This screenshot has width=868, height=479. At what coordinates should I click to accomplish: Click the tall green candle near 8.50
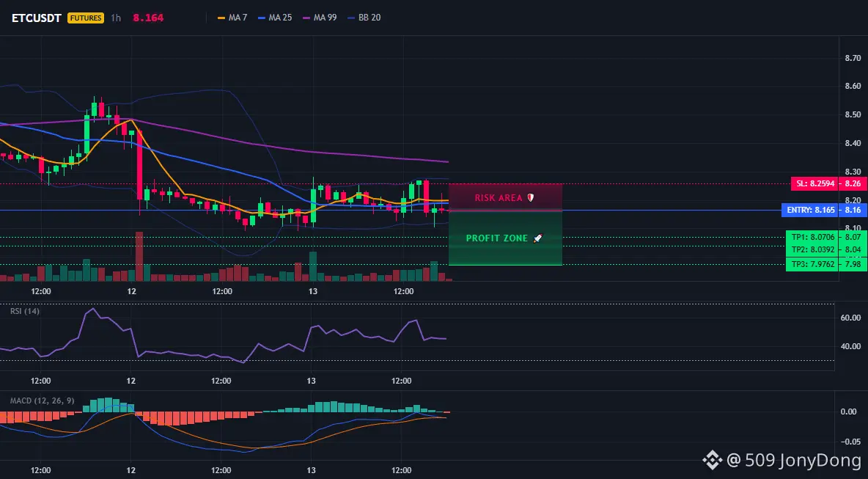87,134
